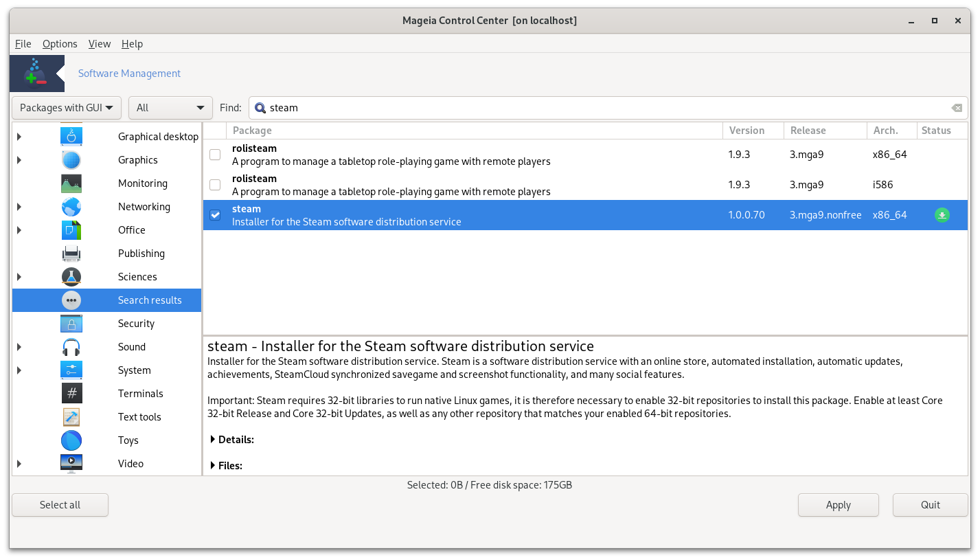Check the rolisteam x86_64 package checkbox
Image resolution: width=980 pixels, height=560 pixels.
click(215, 155)
